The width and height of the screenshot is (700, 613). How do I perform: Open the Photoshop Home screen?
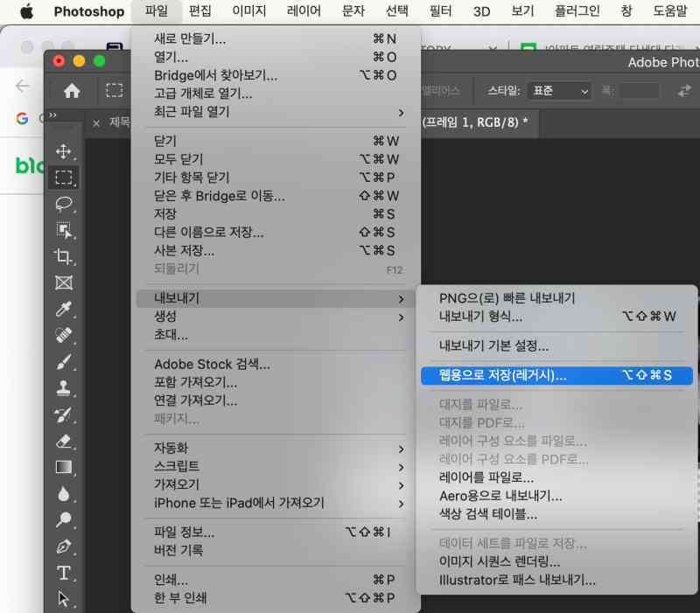coord(72,90)
